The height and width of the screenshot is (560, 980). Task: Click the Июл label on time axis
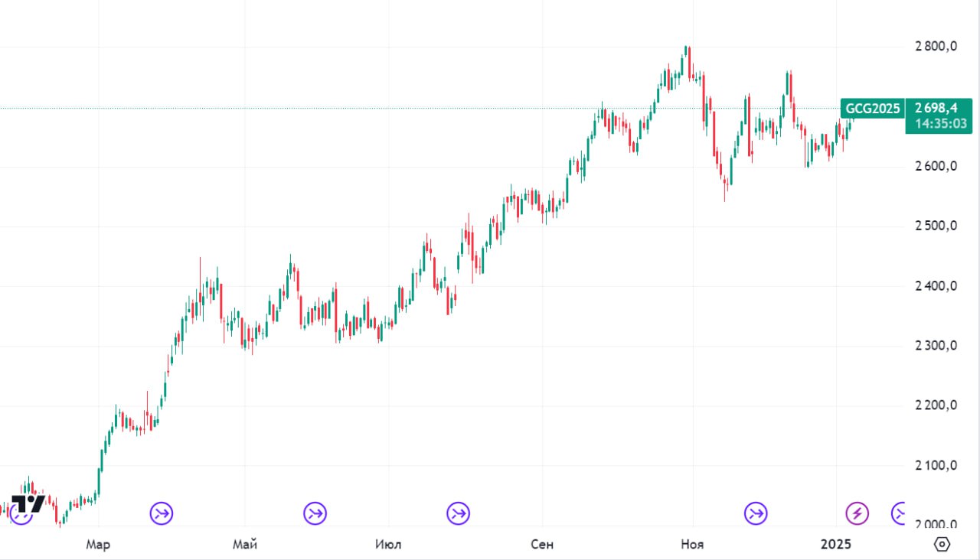[388, 545]
